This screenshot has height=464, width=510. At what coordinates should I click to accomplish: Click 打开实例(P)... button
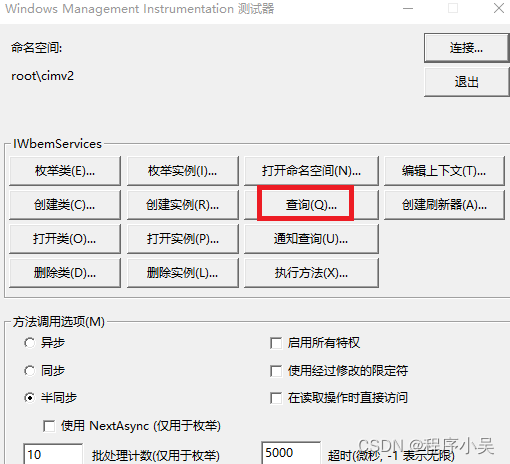pyautogui.click(x=183, y=239)
